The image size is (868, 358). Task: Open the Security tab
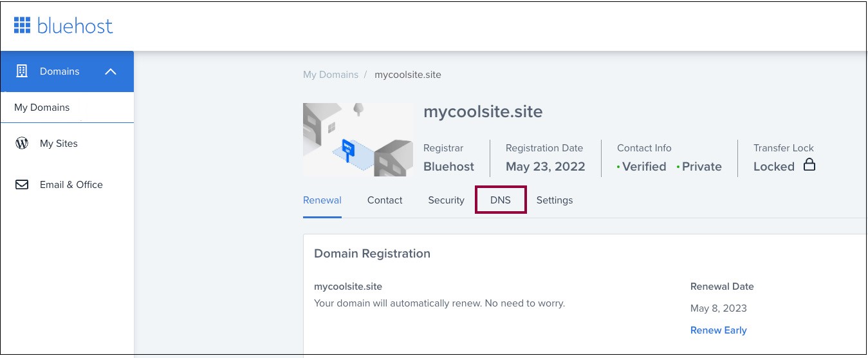click(446, 200)
